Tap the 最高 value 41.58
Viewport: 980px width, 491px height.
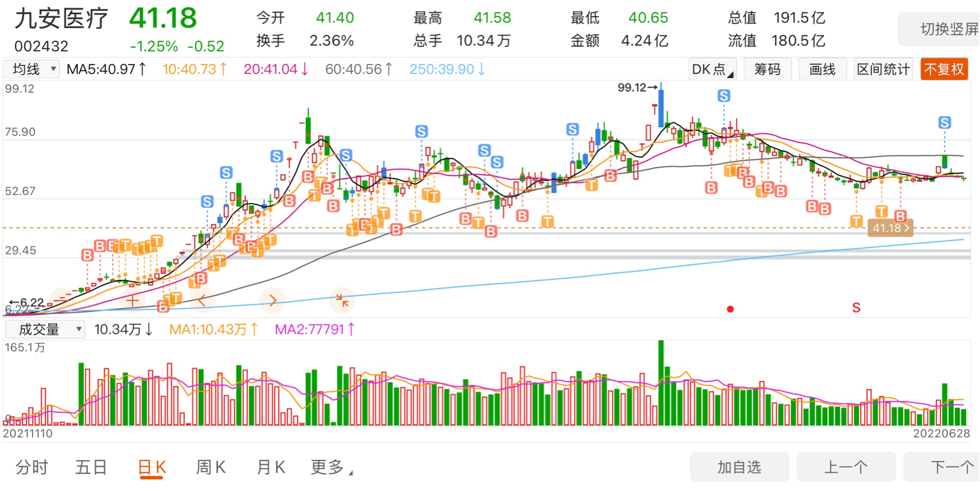tap(493, 18)
